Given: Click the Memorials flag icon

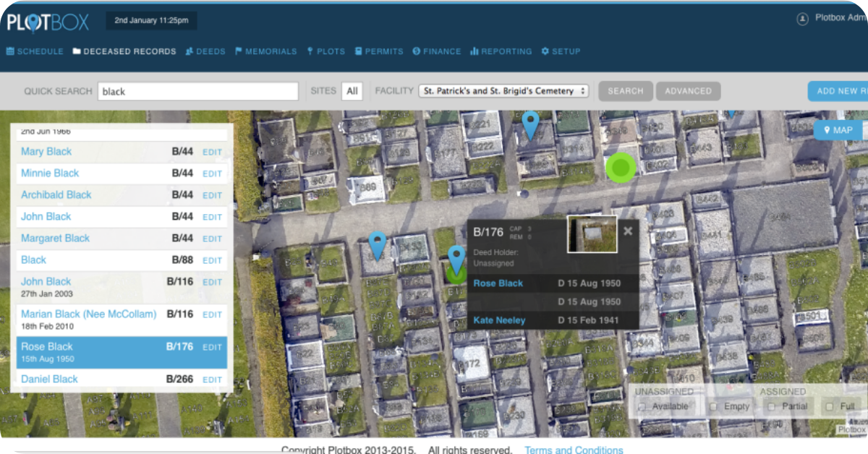Looking at the screenshot, I should [238, 51].
